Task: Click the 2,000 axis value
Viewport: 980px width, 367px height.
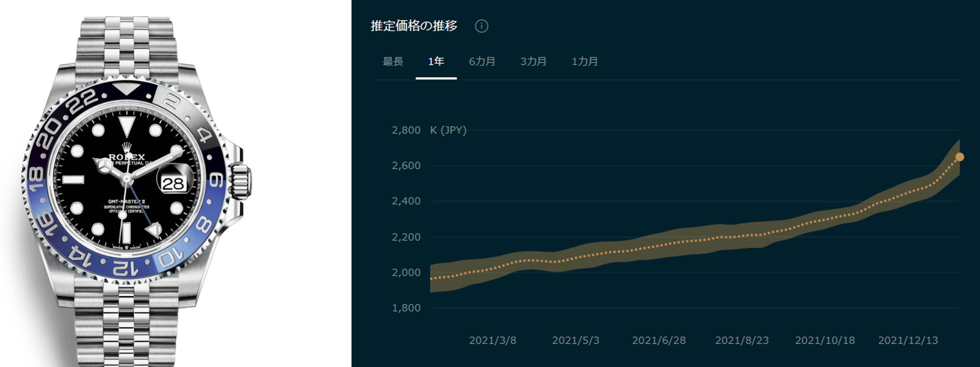Action: [x=406, y=272]
